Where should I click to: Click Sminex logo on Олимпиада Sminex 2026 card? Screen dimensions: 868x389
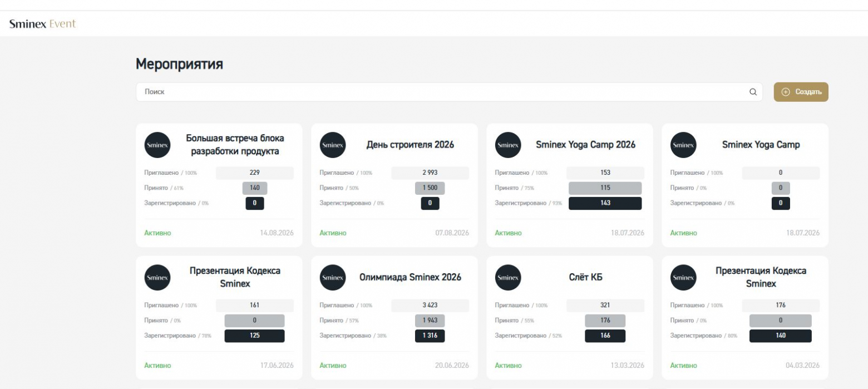(x=333, y=277)
